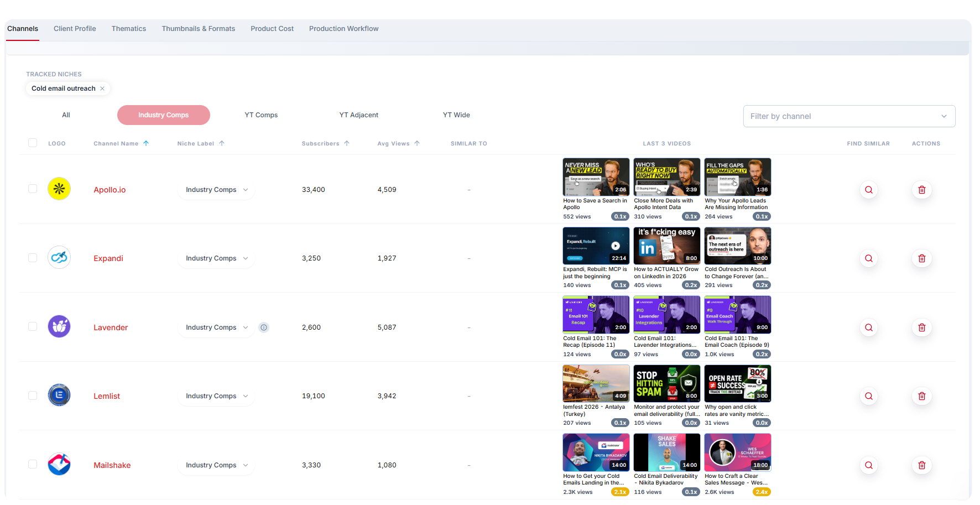The width and height of the screenshot is (980, 505).
Task: Check the Lemlist row checkbox
Action: tap(33, 395)
